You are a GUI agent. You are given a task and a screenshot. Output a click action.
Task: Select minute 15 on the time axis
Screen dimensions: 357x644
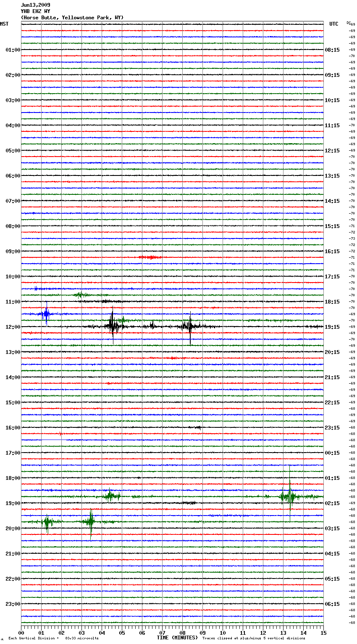(x=323, y=633)
